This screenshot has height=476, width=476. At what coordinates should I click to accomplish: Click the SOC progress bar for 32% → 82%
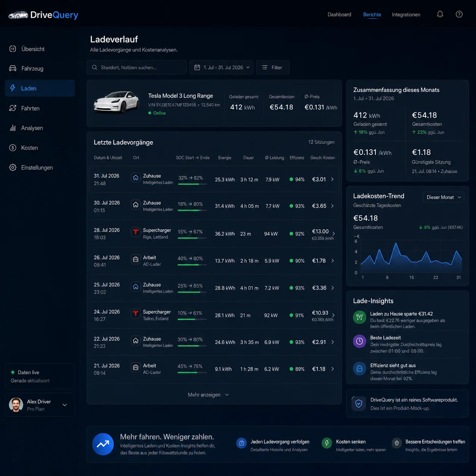[x=192, y=184]
